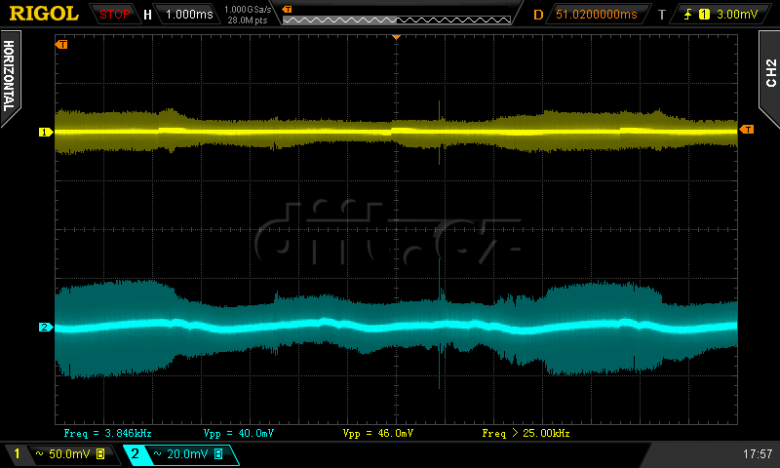Click the 51.02ms trigger delay value
Image resolution: width=780 pixels, height=468 pixels.
(596, 15)
